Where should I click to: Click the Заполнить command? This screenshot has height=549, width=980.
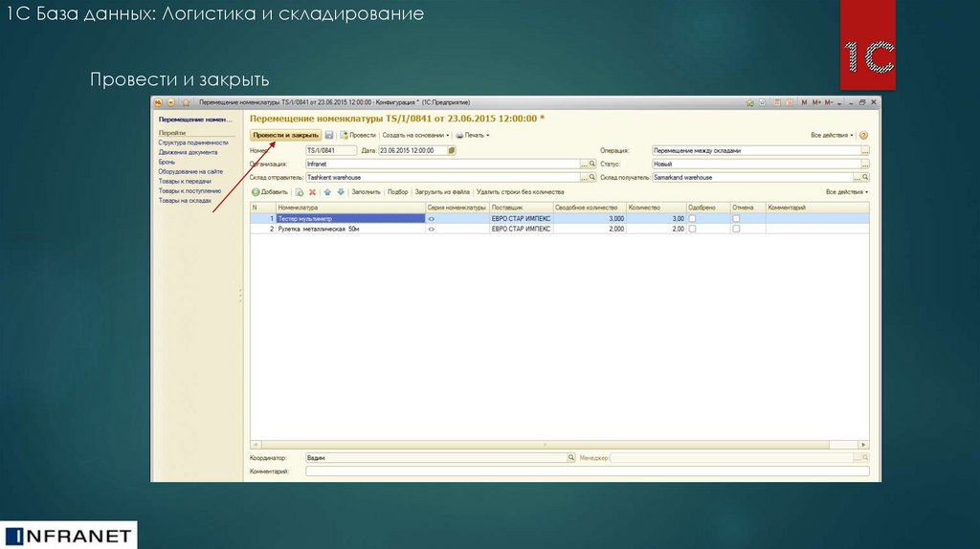click(x=366, y=191)
